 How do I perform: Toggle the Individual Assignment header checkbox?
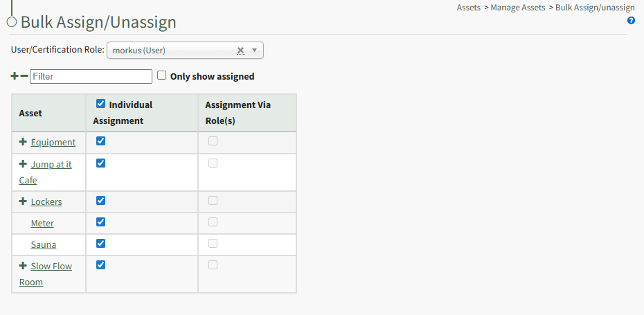(x=100, y=104)
